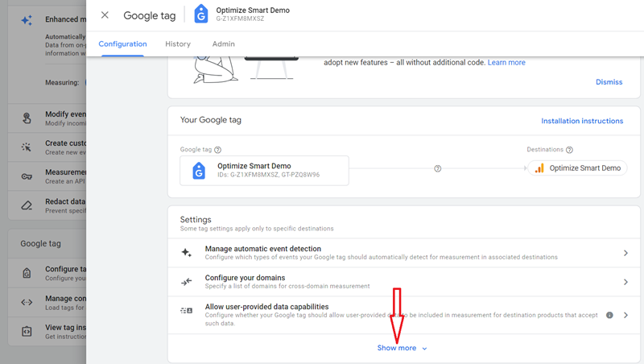644x364 pixels.
Task: Open Modify events row in background page
Action: pos(47,118)
